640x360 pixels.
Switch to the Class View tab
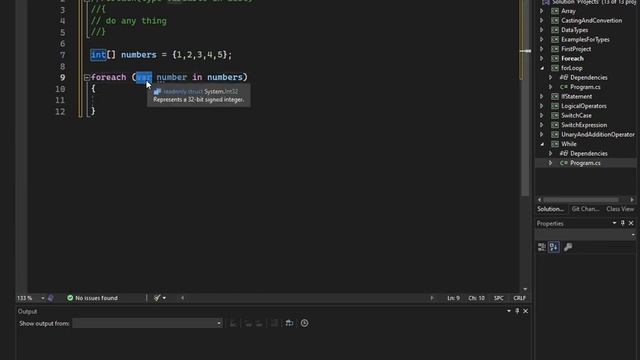click(620, 209)
